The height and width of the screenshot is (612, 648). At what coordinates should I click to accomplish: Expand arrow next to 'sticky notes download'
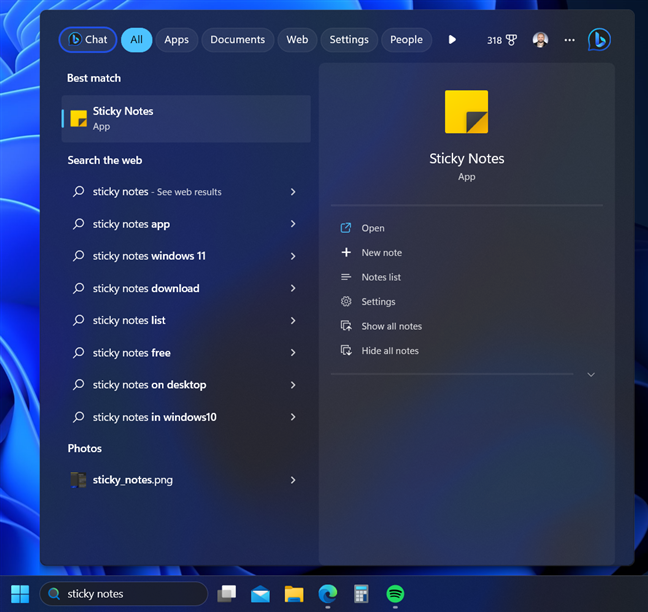pyautogui.click(x=293, y=288)
